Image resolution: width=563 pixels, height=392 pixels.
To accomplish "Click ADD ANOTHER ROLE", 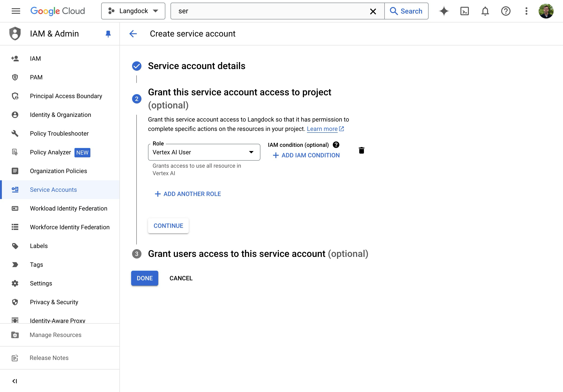I will click(188, 194).
